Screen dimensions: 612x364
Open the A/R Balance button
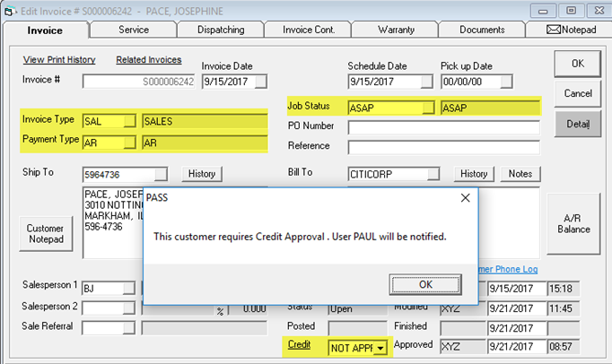(x=573, y=224)
